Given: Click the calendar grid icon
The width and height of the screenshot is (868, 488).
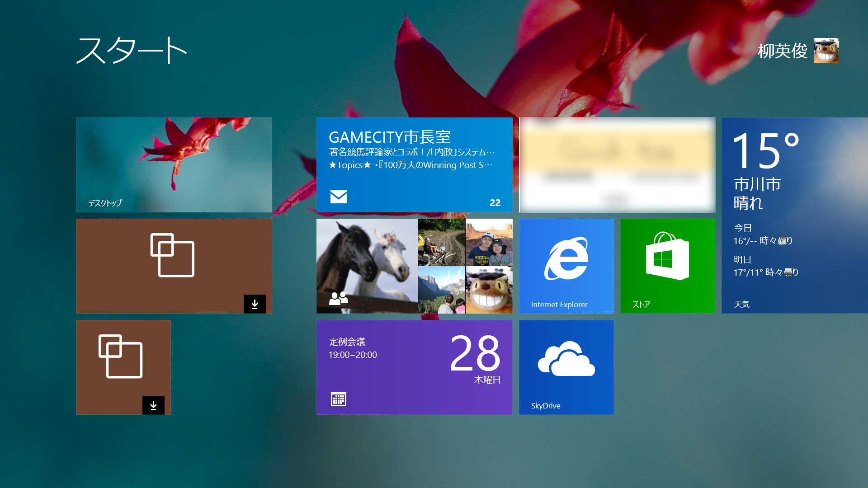Looking at the screenshot, I should coord(338,399).
